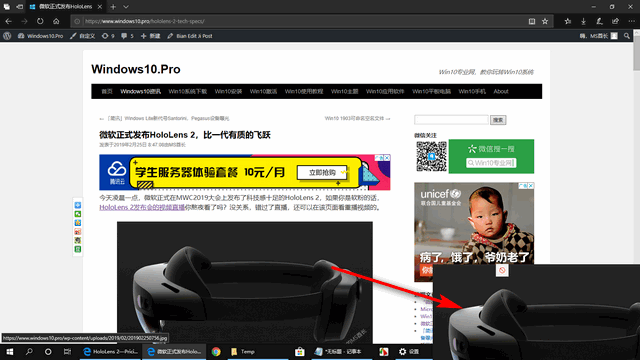
Task: Click 立即抢购 on the Tencent Cloud banner ad
Action: [x=322, y=173]
